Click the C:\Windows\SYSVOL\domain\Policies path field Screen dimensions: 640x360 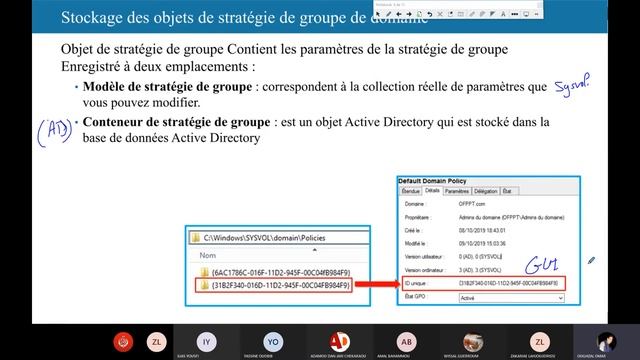coord(279,238)
